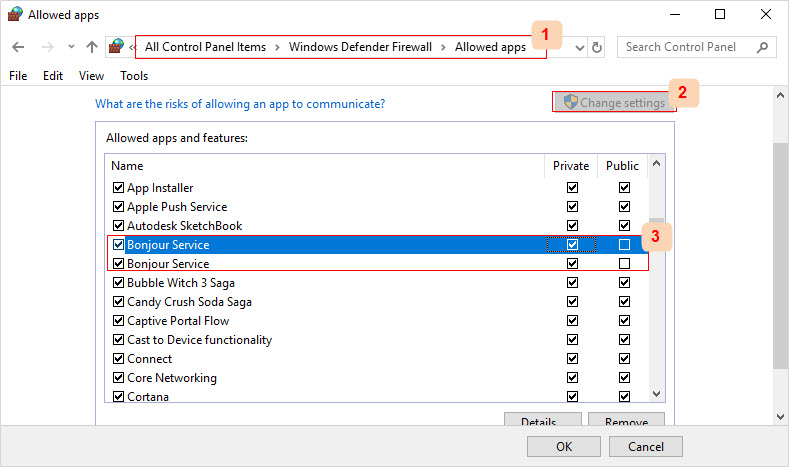Toggle Bubble Witch 3 Saga enabled checkbox

[x=118, y=283]
